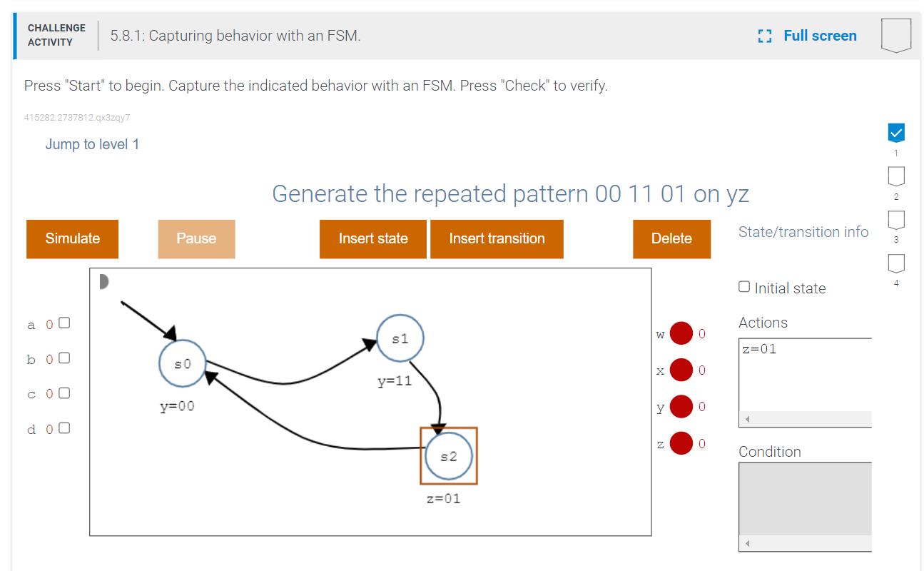Image resolution: width=924 pixels, height=571 pixels.
Task: Click the Insert transition button
Action: pyautogui.click(x=497, y=239)
